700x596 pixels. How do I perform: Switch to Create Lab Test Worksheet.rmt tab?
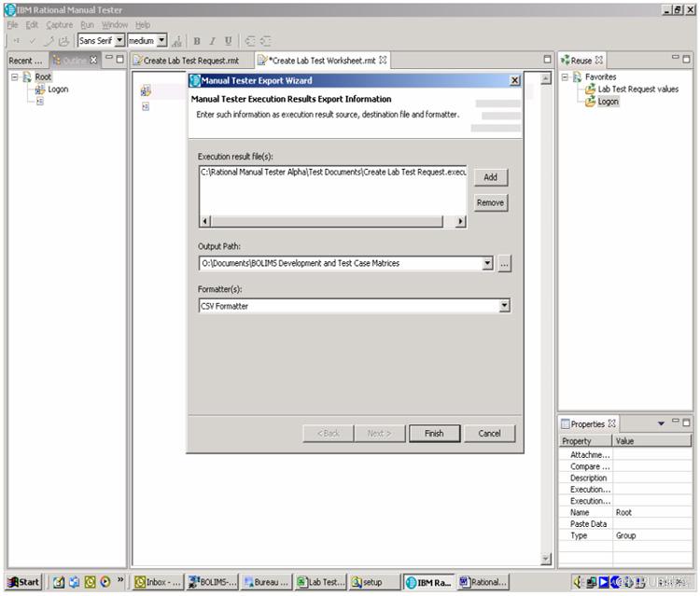click(x=322, y=61)
